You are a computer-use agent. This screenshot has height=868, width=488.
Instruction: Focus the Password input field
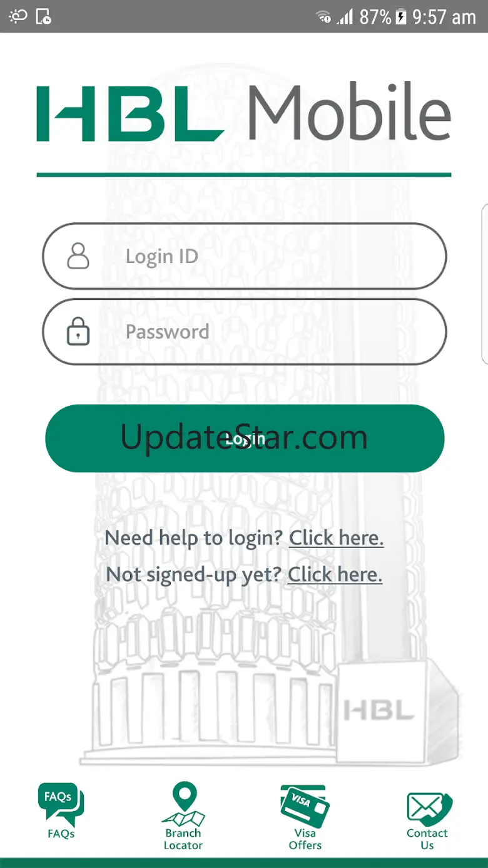pos(244,331)
